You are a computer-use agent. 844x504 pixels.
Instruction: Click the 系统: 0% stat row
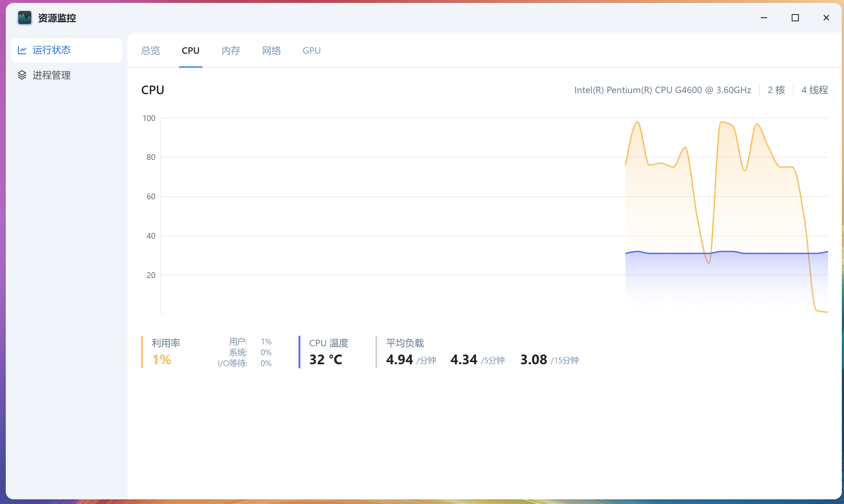click(x=250, y=352)
